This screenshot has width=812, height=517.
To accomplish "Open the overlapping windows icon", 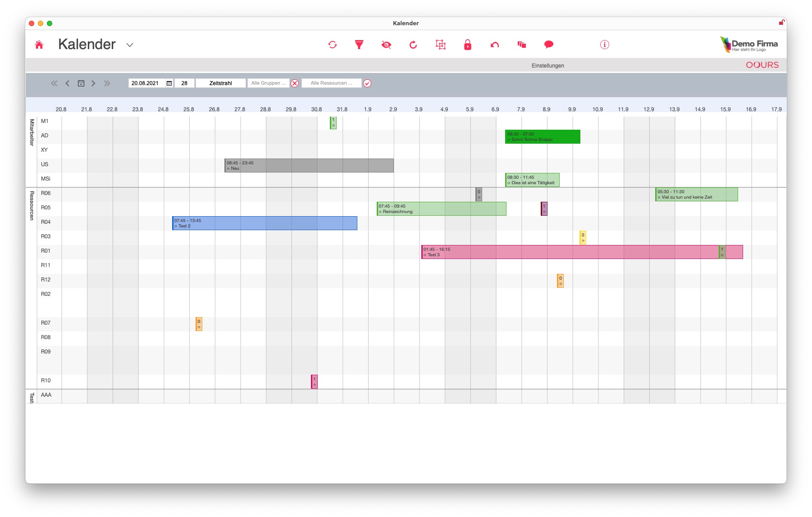I will [x=522, y=45].
